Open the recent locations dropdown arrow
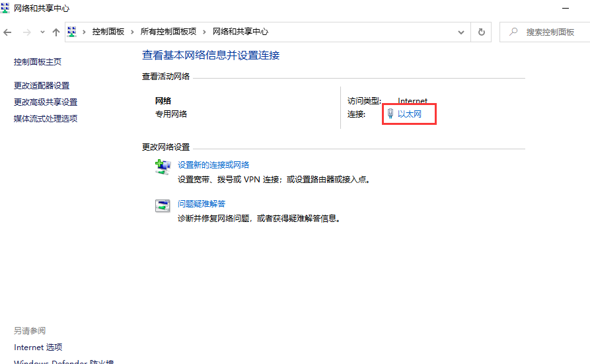Image resolution: width=590 pixels, height=364 pixels. [x=42, y=32]
